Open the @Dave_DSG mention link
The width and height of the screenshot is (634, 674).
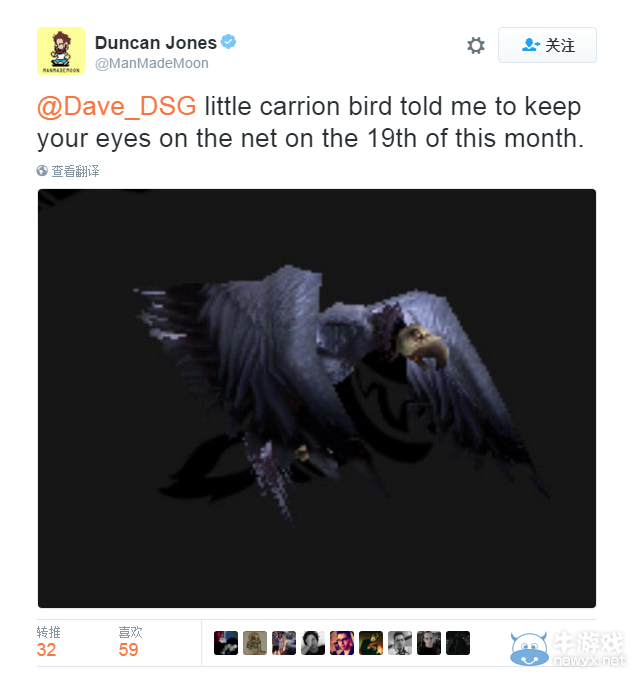[116, 106]
